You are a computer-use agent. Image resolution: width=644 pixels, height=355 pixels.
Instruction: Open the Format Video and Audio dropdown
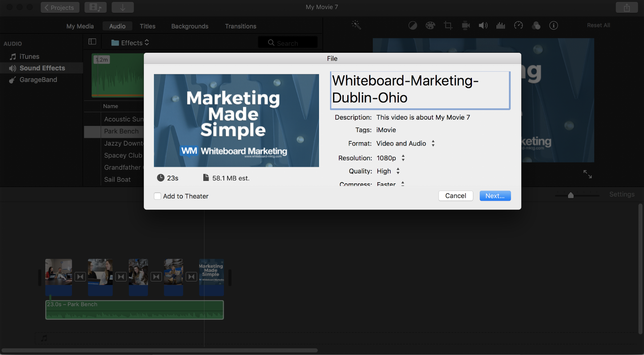pyautogui.click(x=406, y=144)
